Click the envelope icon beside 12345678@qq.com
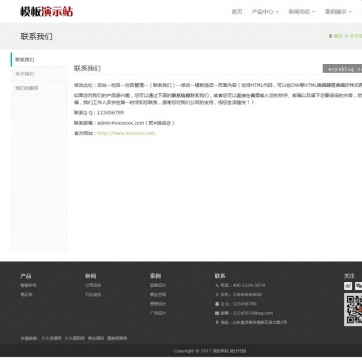 coord(217,313)
